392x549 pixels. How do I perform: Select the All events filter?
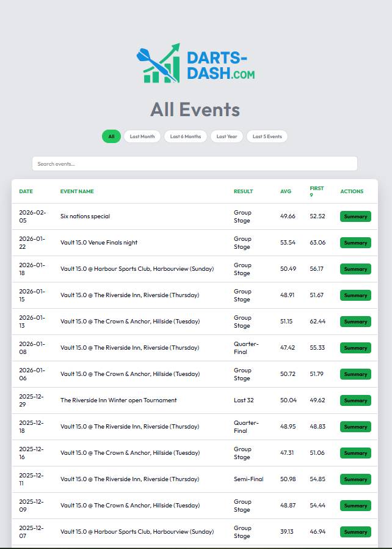tap(111, 136)
